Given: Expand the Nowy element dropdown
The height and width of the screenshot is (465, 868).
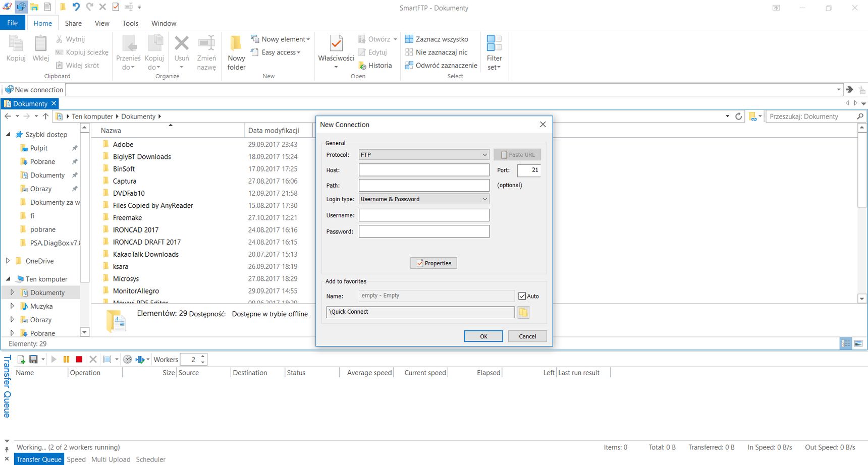Looking at the screenshot, I should (308, 39).
